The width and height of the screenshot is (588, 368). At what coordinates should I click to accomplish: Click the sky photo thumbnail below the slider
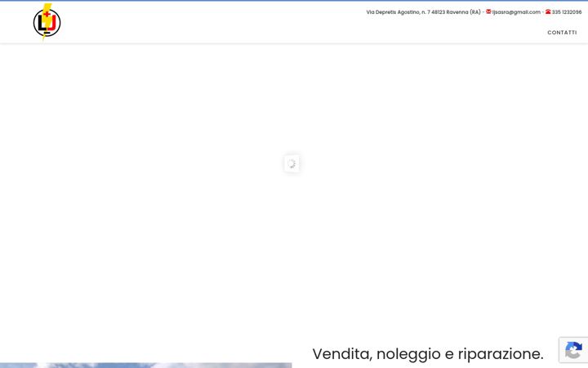coord(146,366)
